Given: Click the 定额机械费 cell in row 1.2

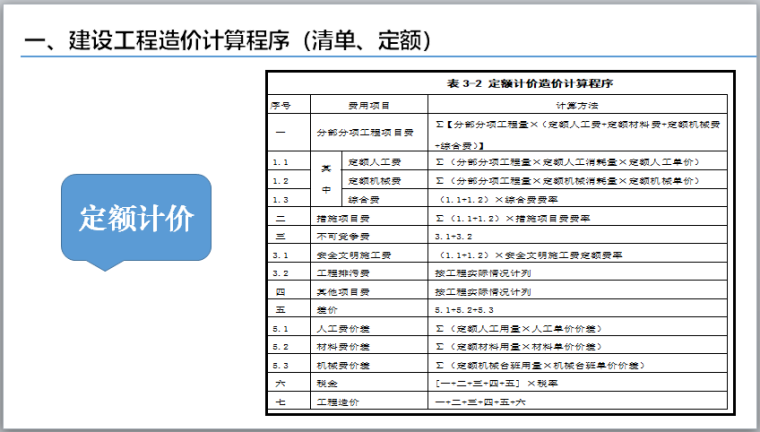Looking at the screenshot, I should pos(384,180).
